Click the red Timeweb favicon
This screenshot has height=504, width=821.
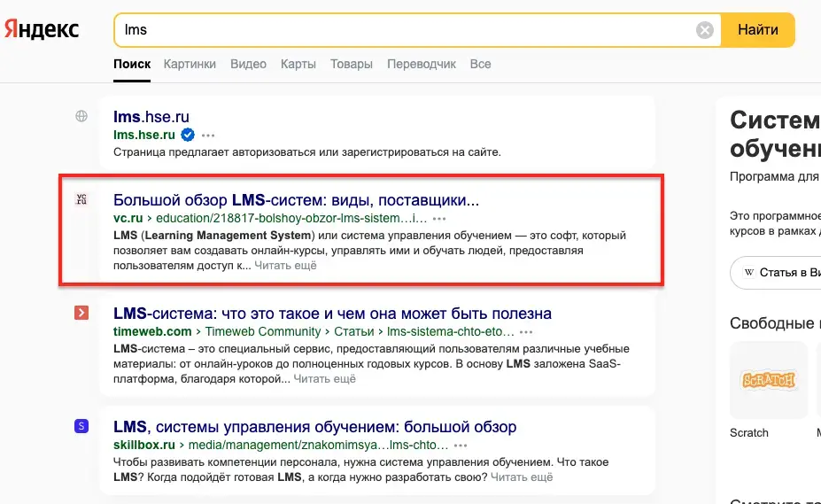coord(81,313)
